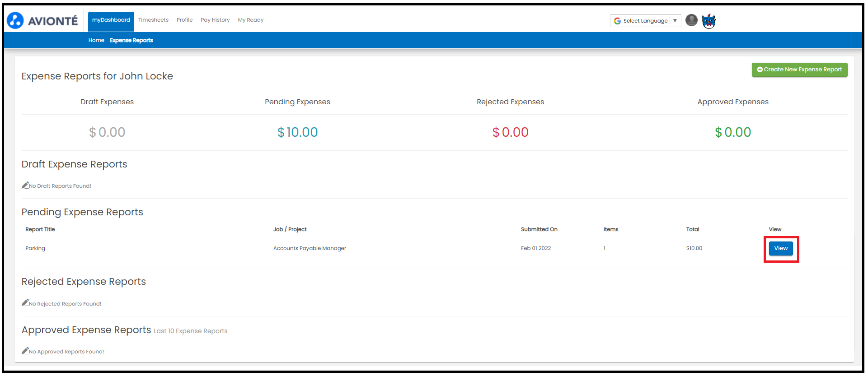The width and height of the screenshot is (868, 376).
Task: Click the Rejected Expenses $0.00 amount
Action: [511, 132]
